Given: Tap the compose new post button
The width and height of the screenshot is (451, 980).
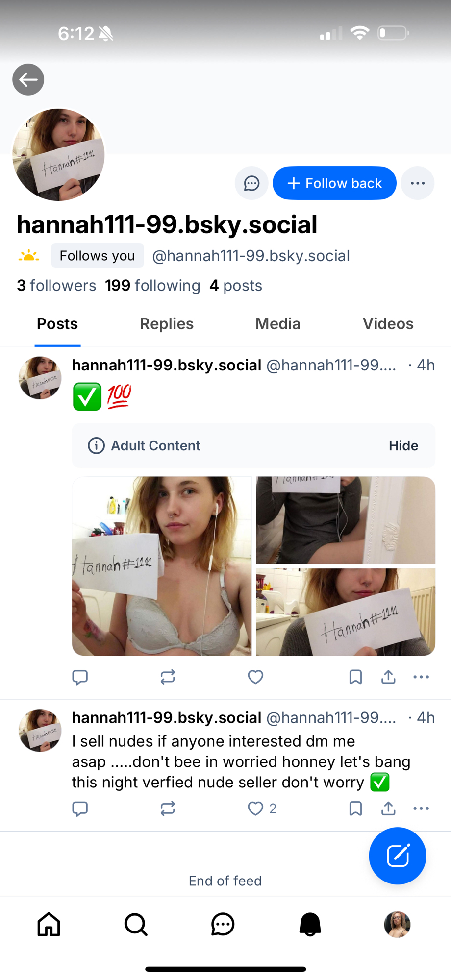Looking at the screenshot, I should click(398, 856).
